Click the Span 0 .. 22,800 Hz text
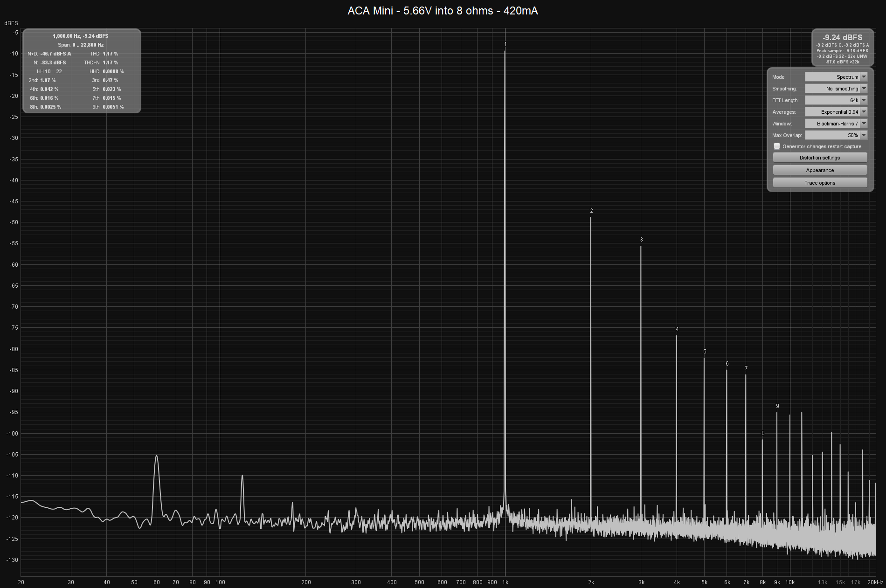The width and height of the screenshot is (886, 588). coord(81,45)
